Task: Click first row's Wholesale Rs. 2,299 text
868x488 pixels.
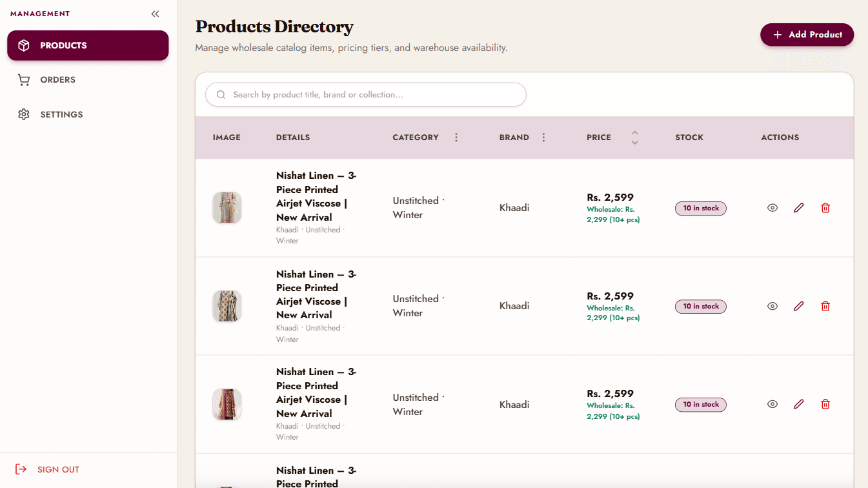Action: click(x=613, y=215)
